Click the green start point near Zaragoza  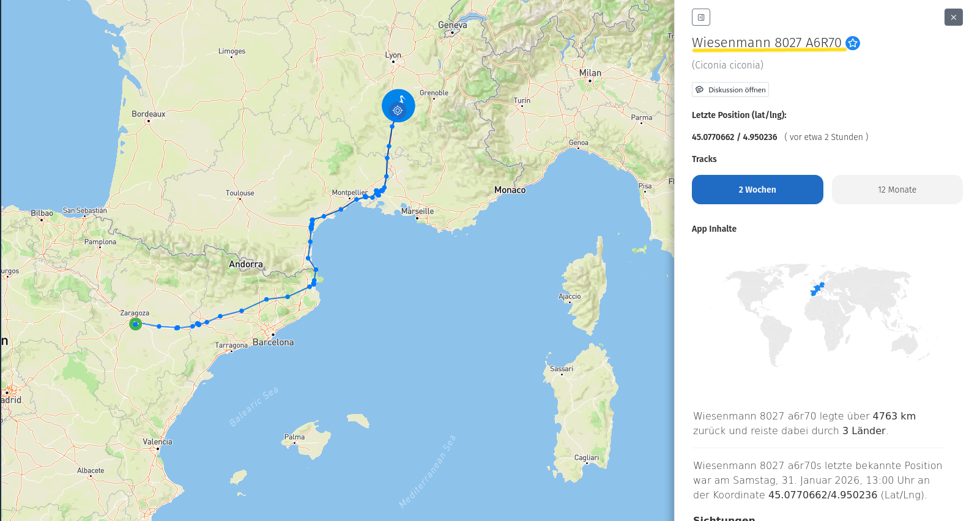click(136, 324)
